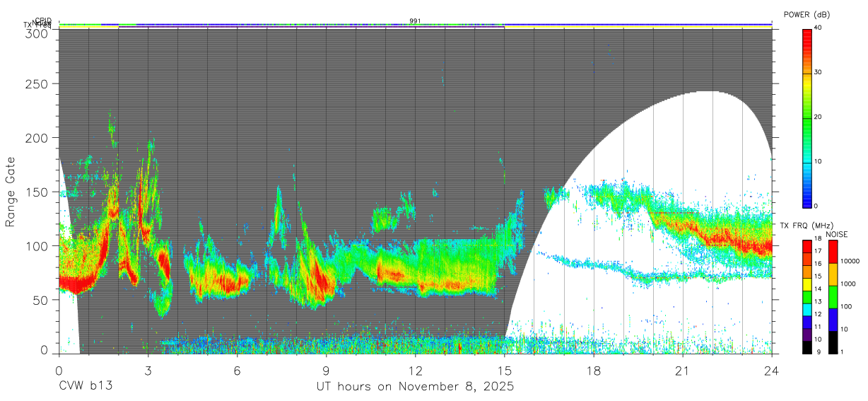Click the x-axis hour label 0
The image size is (868, 401).
tap(59, 370)
